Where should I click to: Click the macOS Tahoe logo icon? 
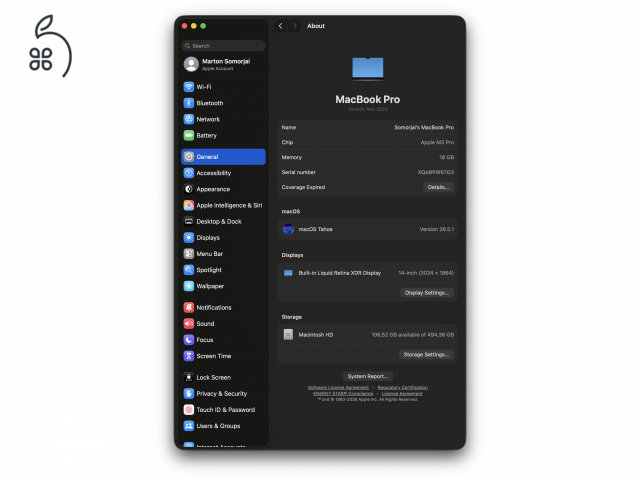pyautogui.click(x=288, y=229)
